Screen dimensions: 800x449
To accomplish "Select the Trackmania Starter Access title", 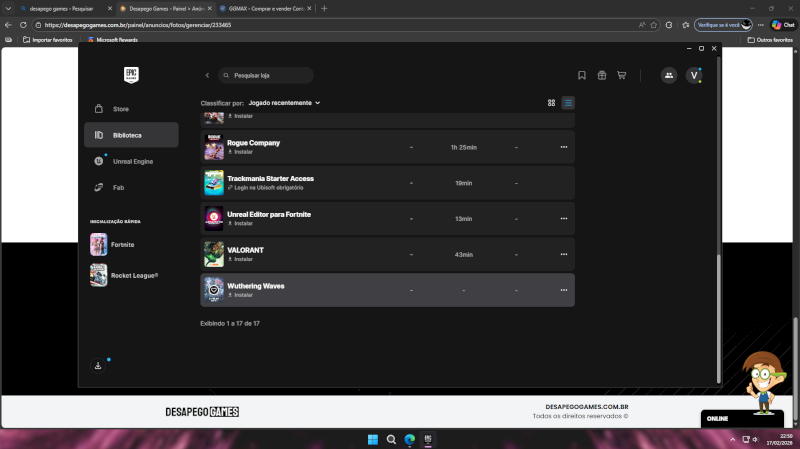I will [270, 179].
